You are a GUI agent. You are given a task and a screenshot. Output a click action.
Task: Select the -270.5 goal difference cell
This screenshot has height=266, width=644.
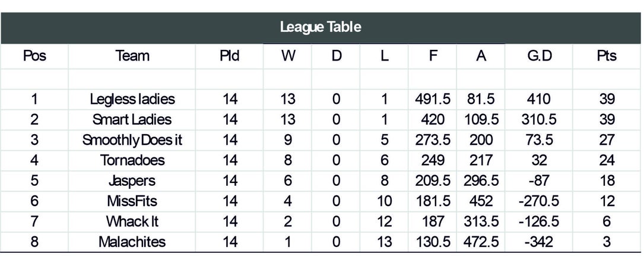click(x=539, y=201)
